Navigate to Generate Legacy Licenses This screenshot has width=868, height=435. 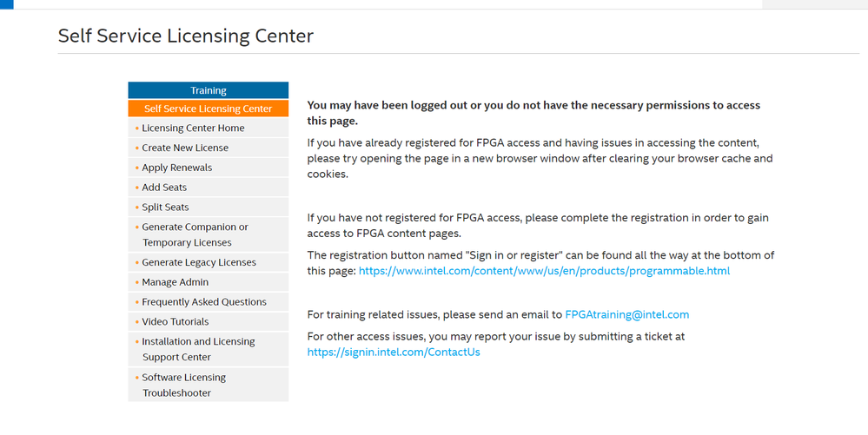199,262
